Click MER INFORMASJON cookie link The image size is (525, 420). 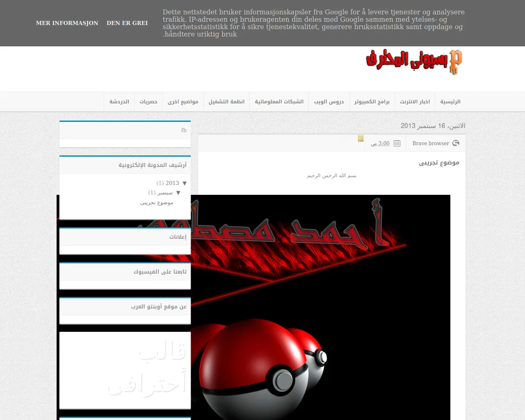coord(67,23)
